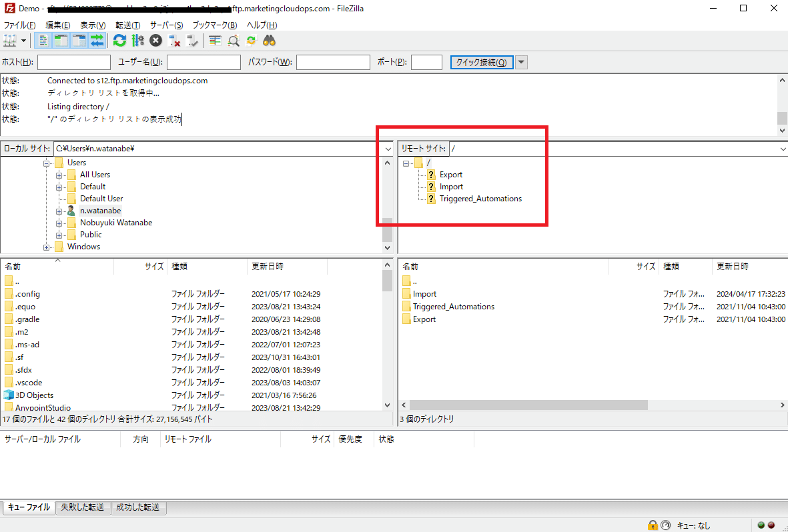Select the Triggered_Automations node in remote tree
Image resolution: width=788 pixels, height=532 pixels.
pos(480,199)
